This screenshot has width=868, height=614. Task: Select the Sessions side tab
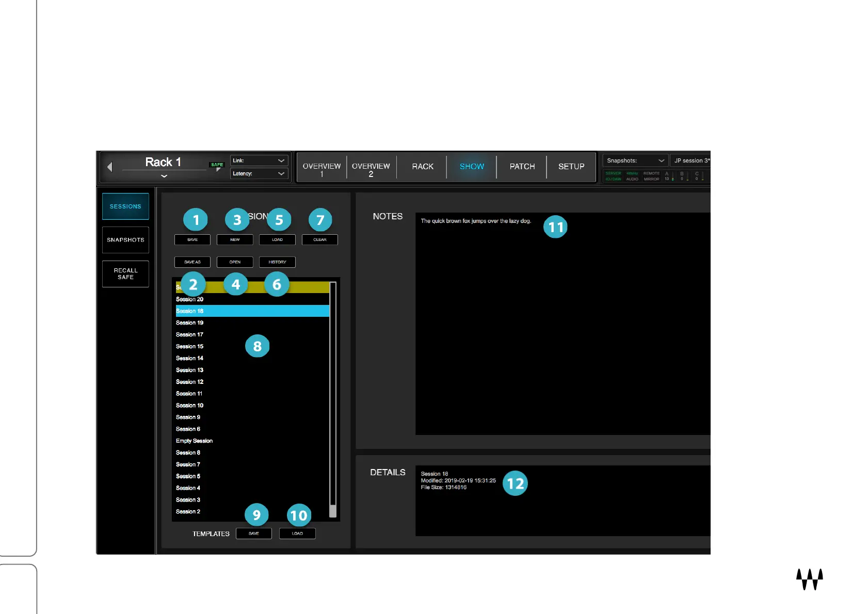pos(125,206)
